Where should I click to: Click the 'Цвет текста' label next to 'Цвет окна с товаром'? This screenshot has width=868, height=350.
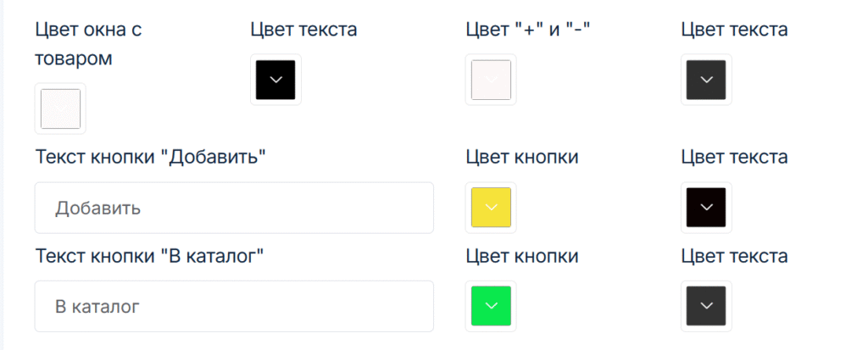[x=303, y=30]
